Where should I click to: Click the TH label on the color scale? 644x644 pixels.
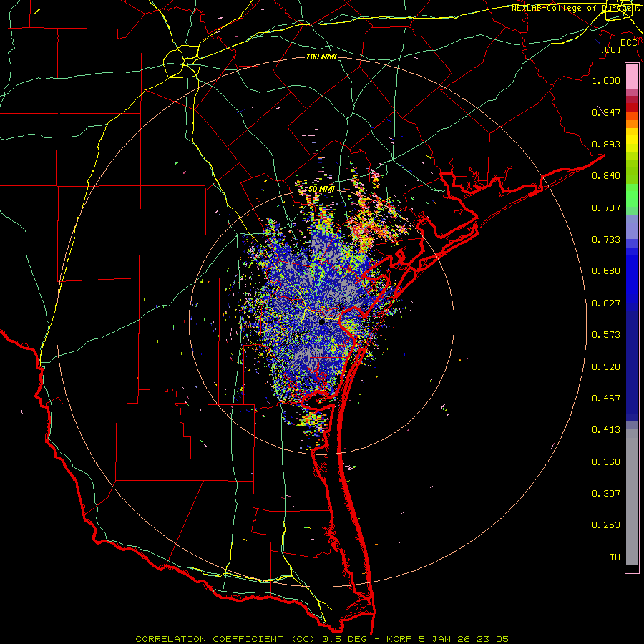tap(615, 557)
